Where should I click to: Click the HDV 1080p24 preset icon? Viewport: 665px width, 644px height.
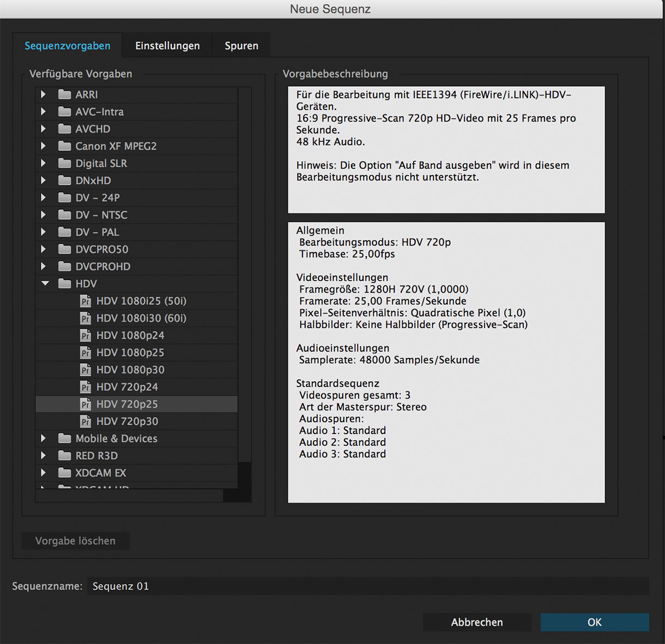[86, 335]
